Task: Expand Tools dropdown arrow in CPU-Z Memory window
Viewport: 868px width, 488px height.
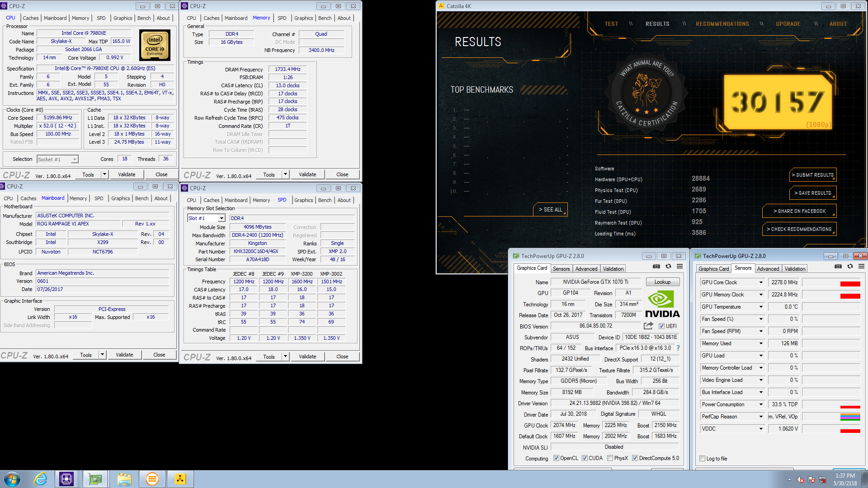Action: tap(285, 174)
